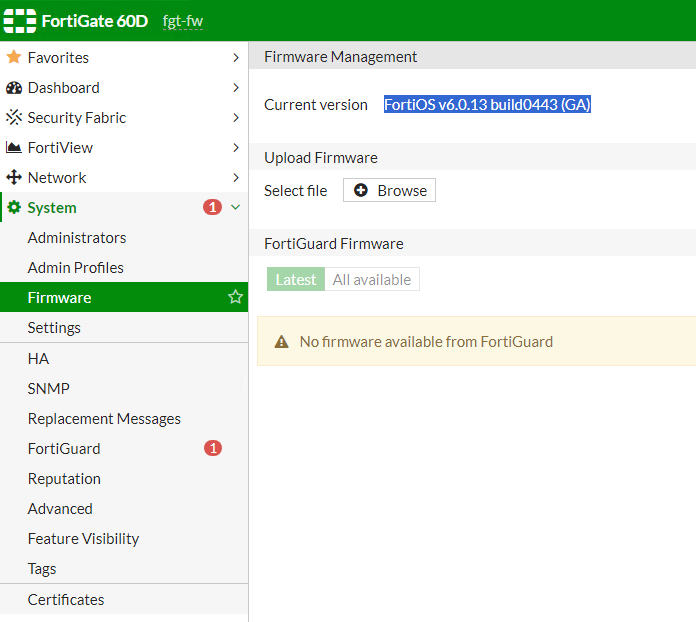Click the Dashboard gauge icon
The width and height of the screenshot is (696, 622).
[x=14, y=88]
